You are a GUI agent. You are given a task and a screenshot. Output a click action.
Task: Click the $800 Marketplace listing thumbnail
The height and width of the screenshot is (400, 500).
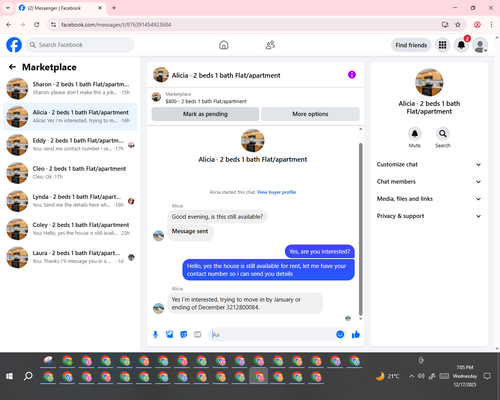tap(156, 97)
